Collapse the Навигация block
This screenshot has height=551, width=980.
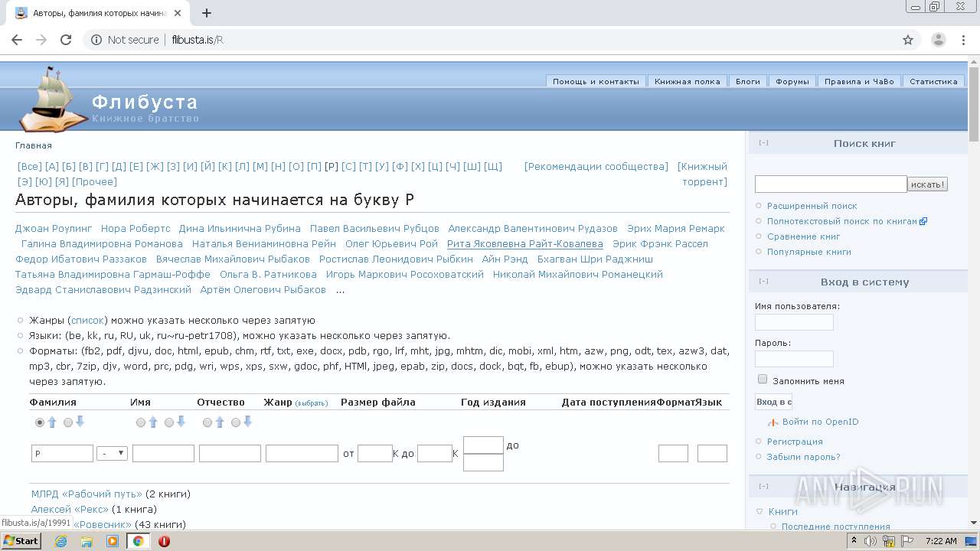(x=763, y=487)
